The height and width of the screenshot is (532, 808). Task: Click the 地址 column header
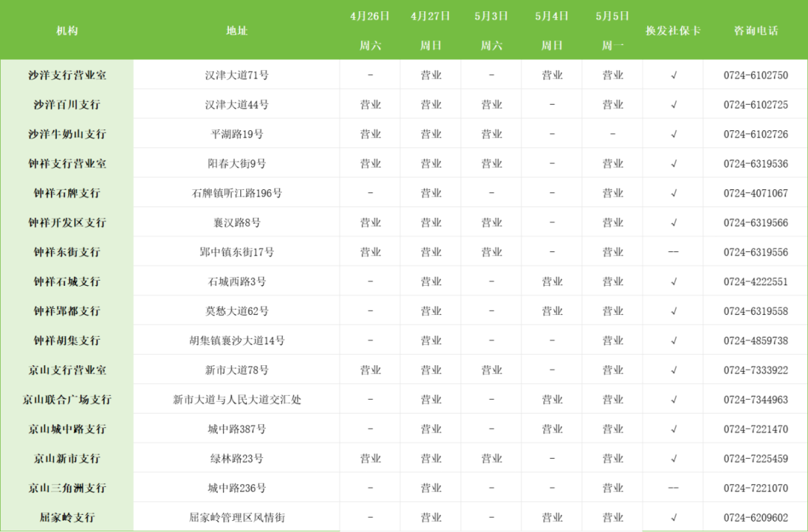click(x=236, y=31)
